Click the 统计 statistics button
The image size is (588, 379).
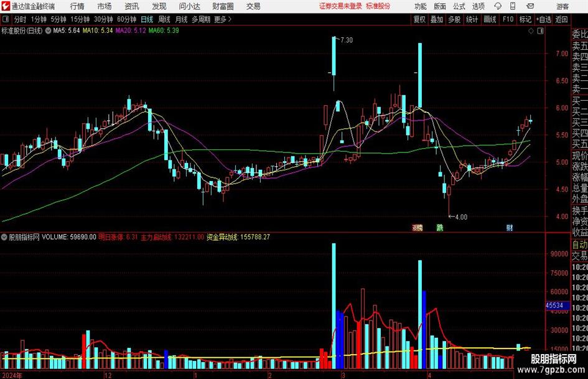coord(472,19)
